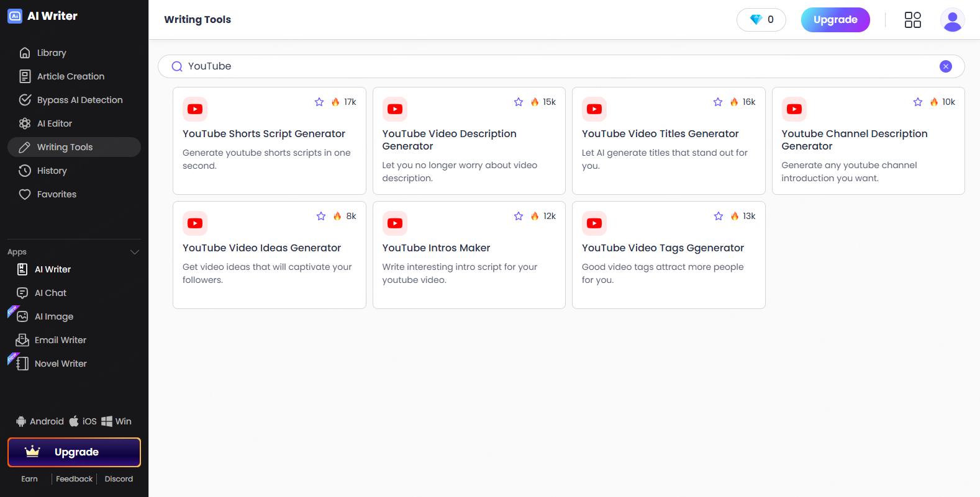This screenshot has width=980, height=497.
Task: Click YouTube icon on Shorts Script Generator card
Action: pyautogui.click(x=195, y=109)
